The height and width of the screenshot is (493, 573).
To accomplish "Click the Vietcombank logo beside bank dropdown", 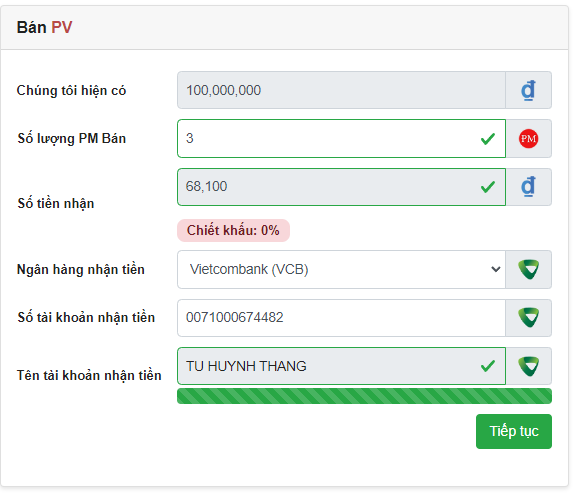I will click(x=528, y=269).
